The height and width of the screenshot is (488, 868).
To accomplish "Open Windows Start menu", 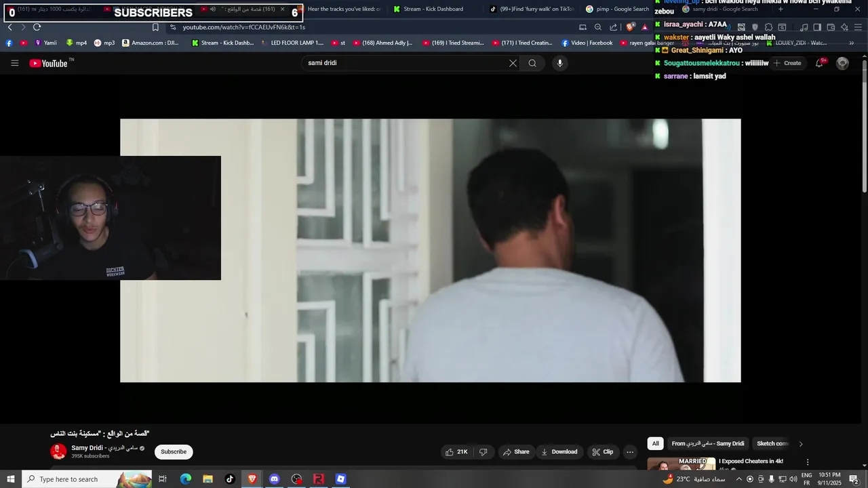I will pos(11,479).
